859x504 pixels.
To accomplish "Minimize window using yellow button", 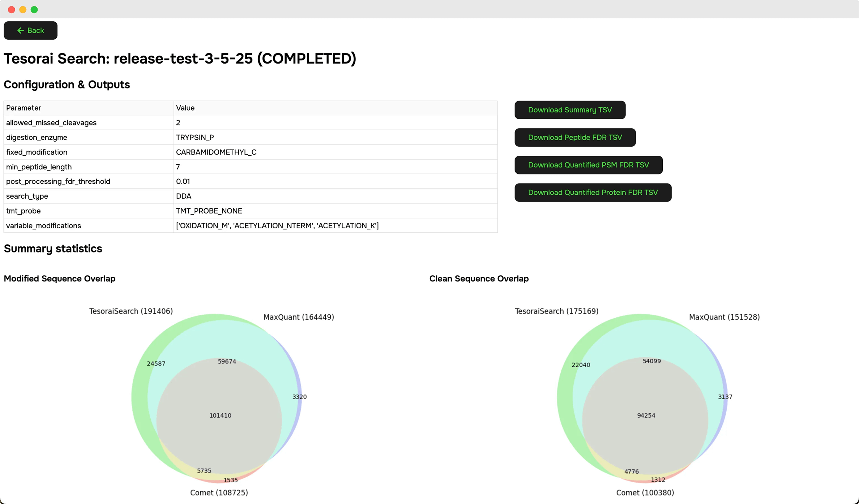I will (23, 10).
